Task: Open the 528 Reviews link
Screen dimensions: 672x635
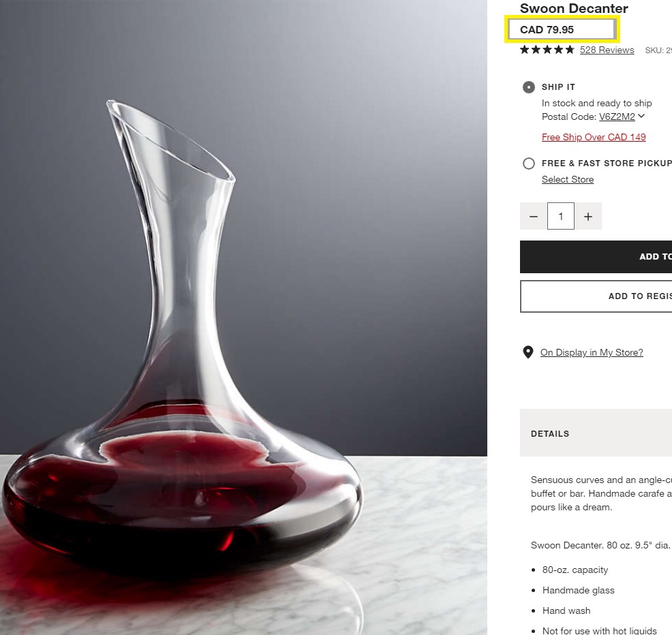Action: point(607,50)
